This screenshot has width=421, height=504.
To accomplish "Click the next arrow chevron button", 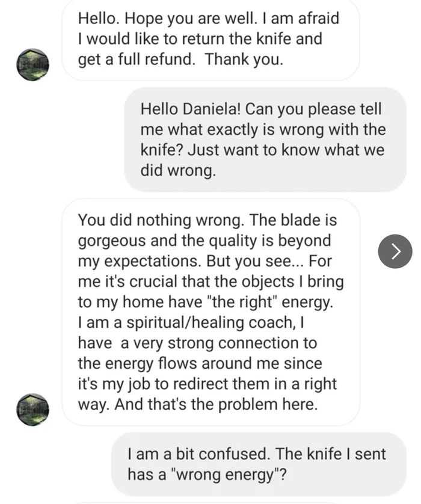I will click(x=395, y=251).
